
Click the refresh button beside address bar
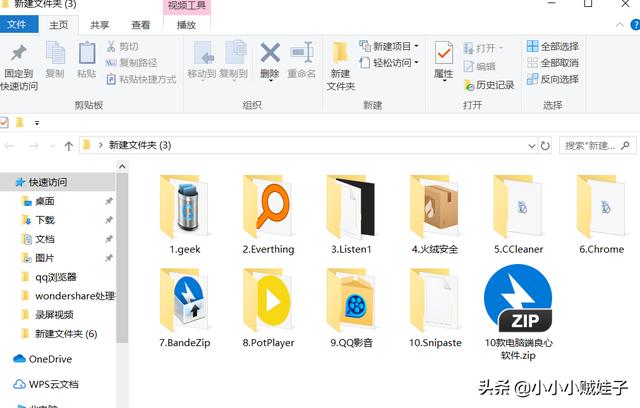545,146
